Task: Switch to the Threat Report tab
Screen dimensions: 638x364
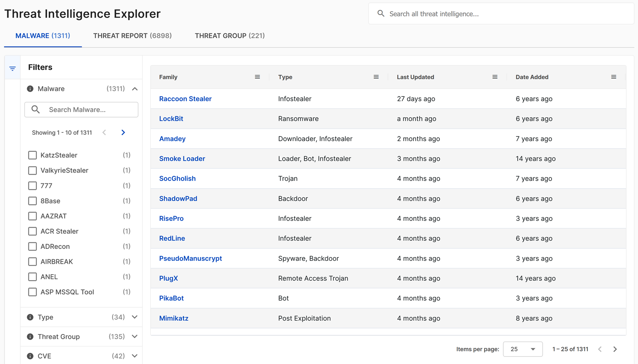Action: pyautogui.click(x=132, y=36)
